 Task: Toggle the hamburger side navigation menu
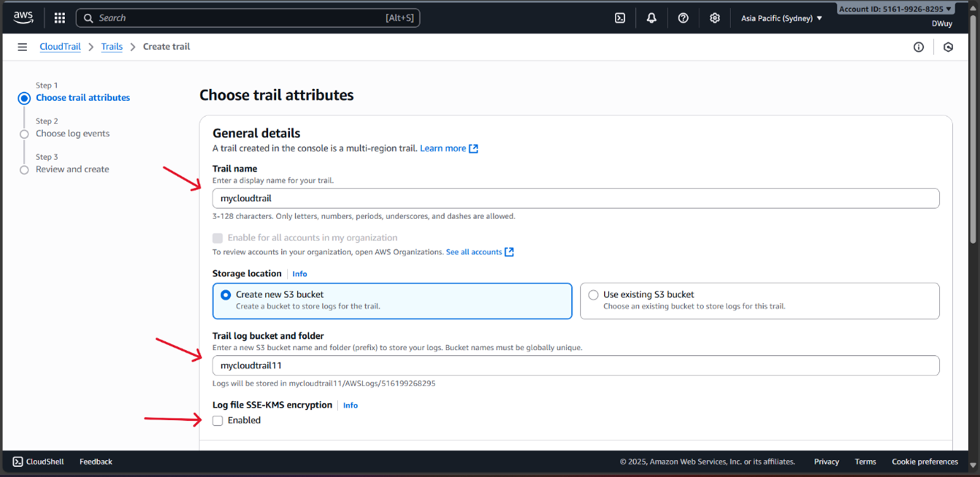pos(23,47)
